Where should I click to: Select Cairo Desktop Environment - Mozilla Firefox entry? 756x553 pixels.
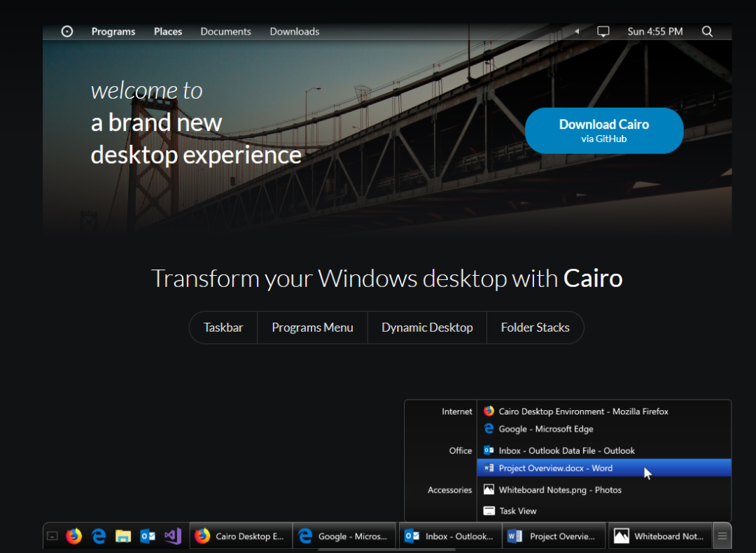[x=604, y=412]
